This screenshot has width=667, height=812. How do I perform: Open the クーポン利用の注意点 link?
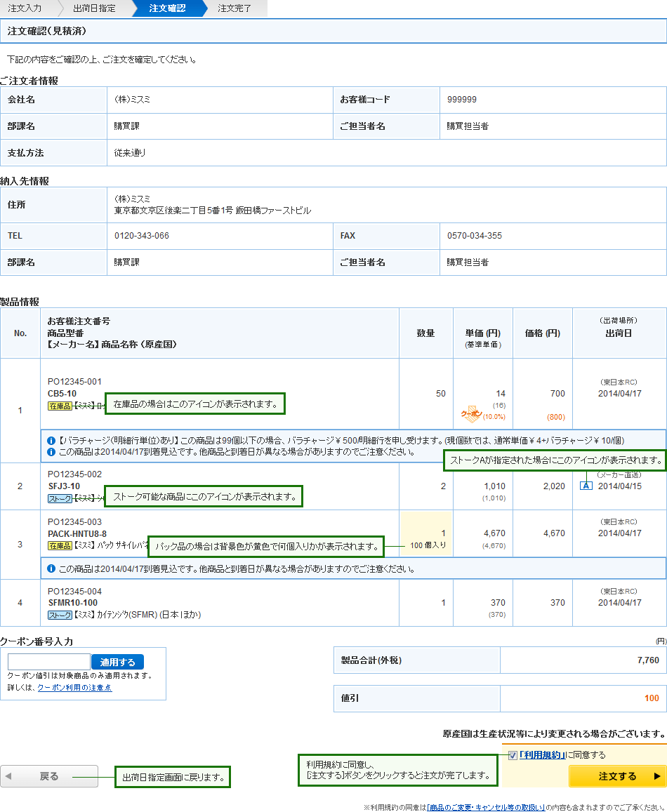tap(74, 688)
